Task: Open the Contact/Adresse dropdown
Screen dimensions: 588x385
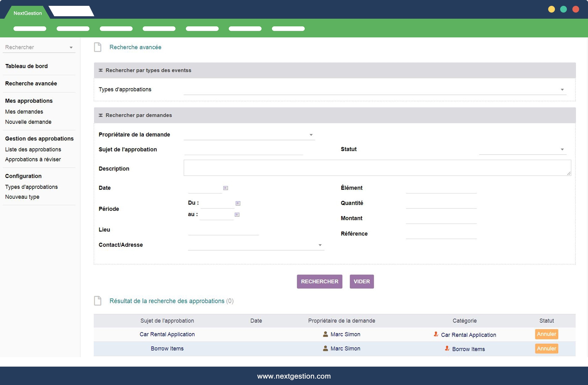Action: click(x=320, y=245)
